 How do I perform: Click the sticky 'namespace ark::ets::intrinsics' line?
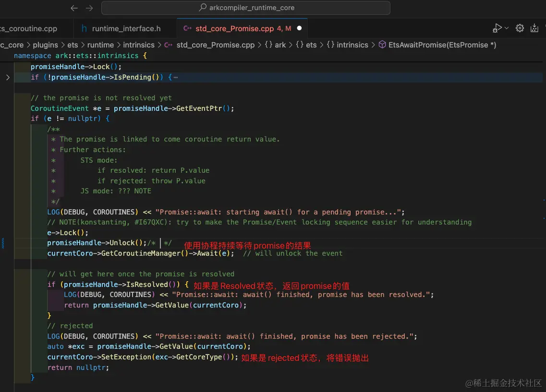click(80, 56)
